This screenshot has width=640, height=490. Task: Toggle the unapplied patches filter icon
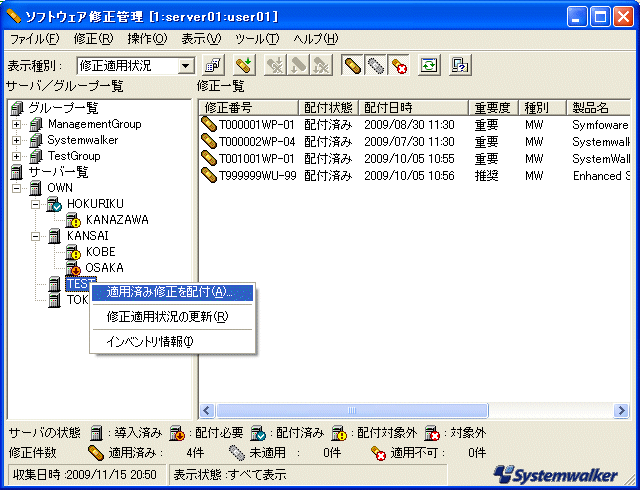(x=376, y=65)
